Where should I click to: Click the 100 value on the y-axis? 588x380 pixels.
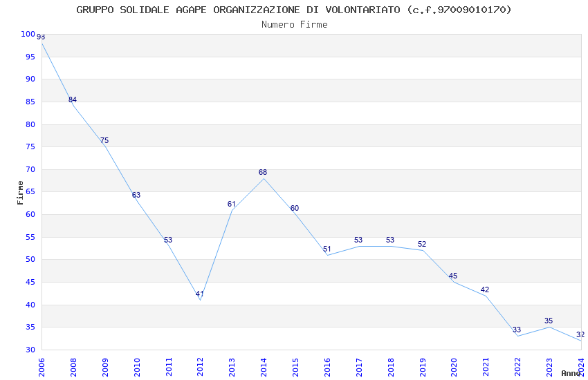pos(28,34)
